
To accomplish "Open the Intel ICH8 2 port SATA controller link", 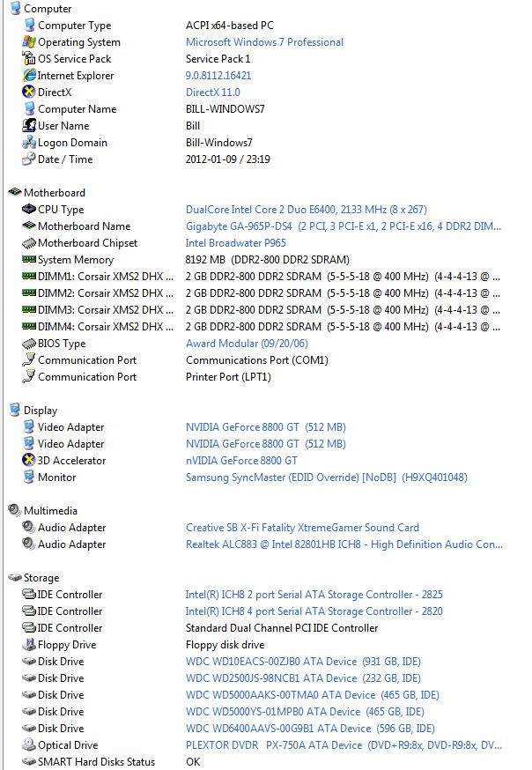I will click(314, 595).
